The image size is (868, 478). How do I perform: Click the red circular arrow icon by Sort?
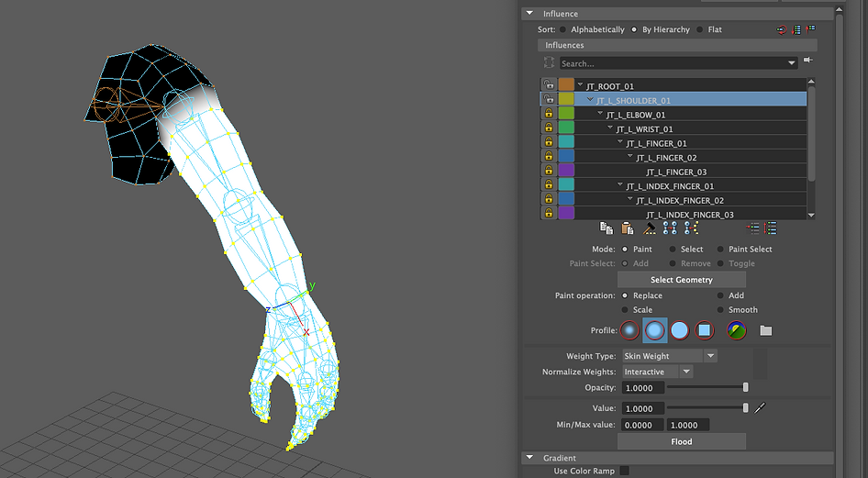781,30
